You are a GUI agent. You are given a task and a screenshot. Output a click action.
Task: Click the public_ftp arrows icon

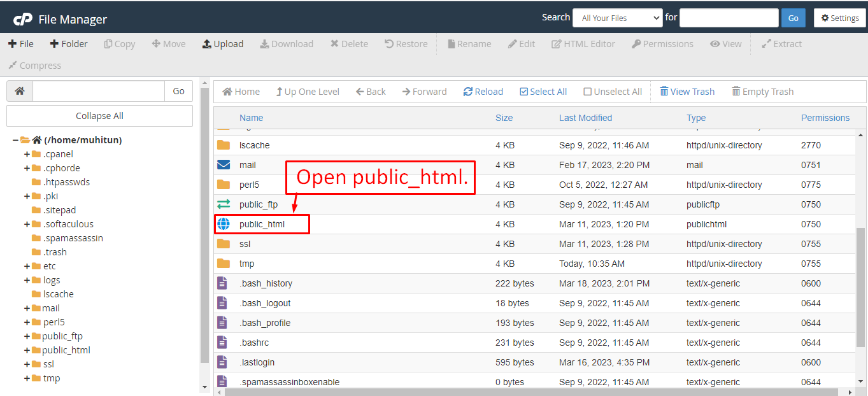[x=224, y=204]
